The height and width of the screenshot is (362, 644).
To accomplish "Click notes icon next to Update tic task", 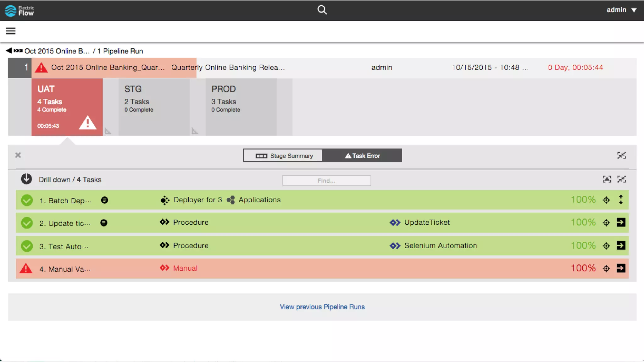I will pyautogui.click(x=104, y=223).
